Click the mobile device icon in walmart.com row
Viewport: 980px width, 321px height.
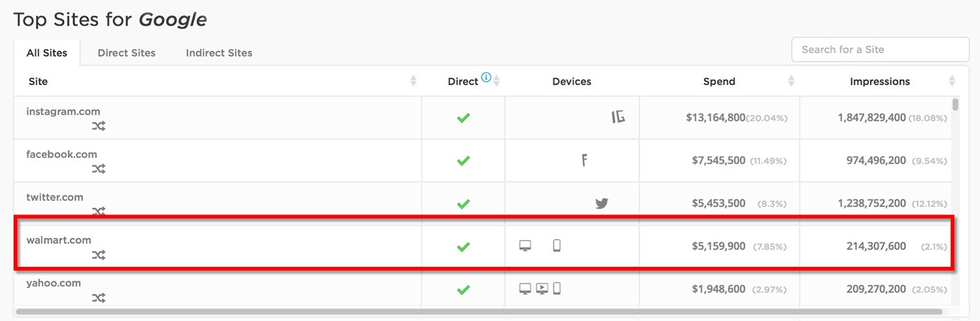pyautogui.click(x=557, y=246)
